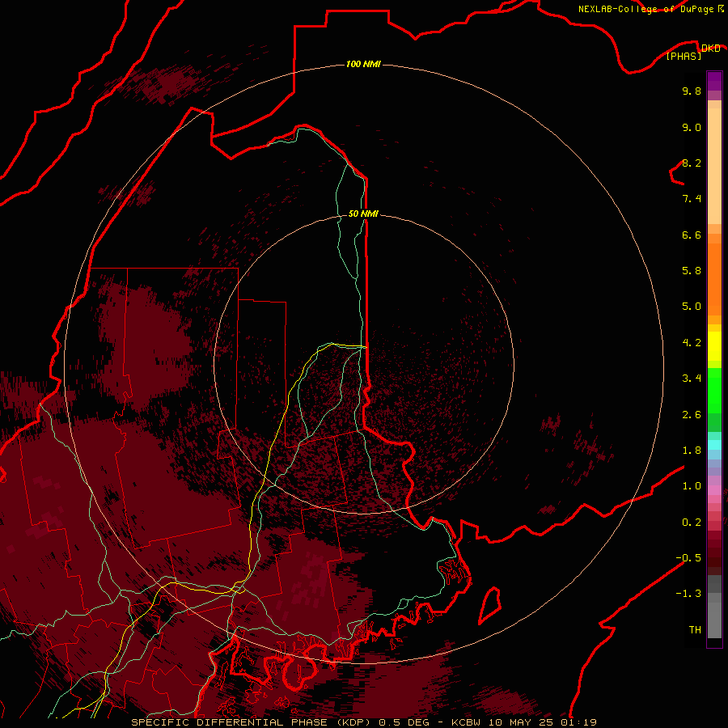Viewport: 728px width, 728px height.
Task: Click the bright green color bar segment
Action: (714, 390)
